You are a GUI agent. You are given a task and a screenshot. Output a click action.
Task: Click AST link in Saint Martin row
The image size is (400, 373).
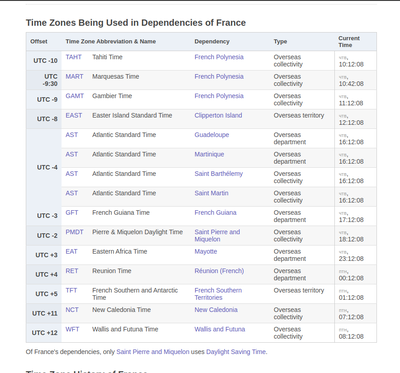click(72, 193)
